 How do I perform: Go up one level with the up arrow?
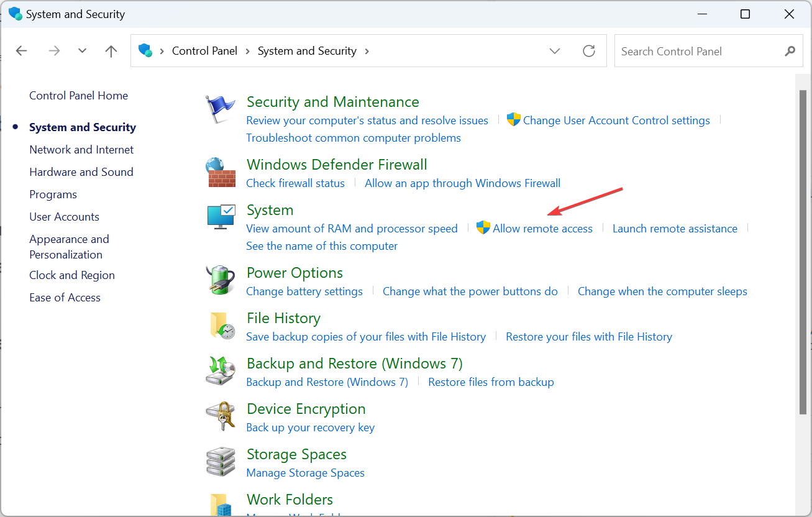(111, 51)
